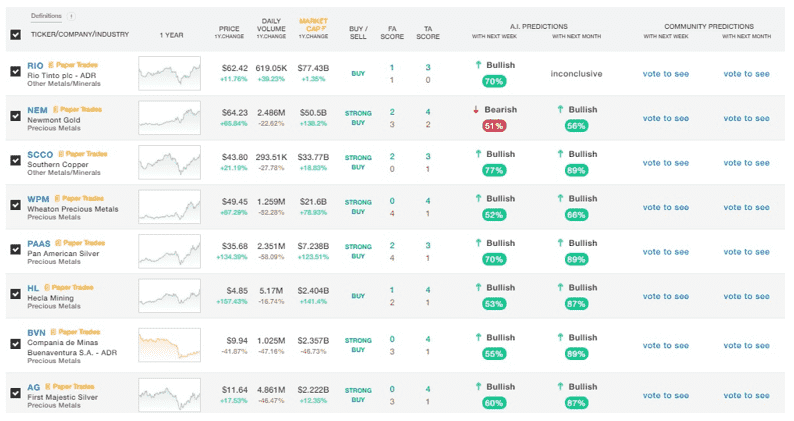Toggle the select-all checkbox in the header
794x421 pixels.
coord(16,35)
